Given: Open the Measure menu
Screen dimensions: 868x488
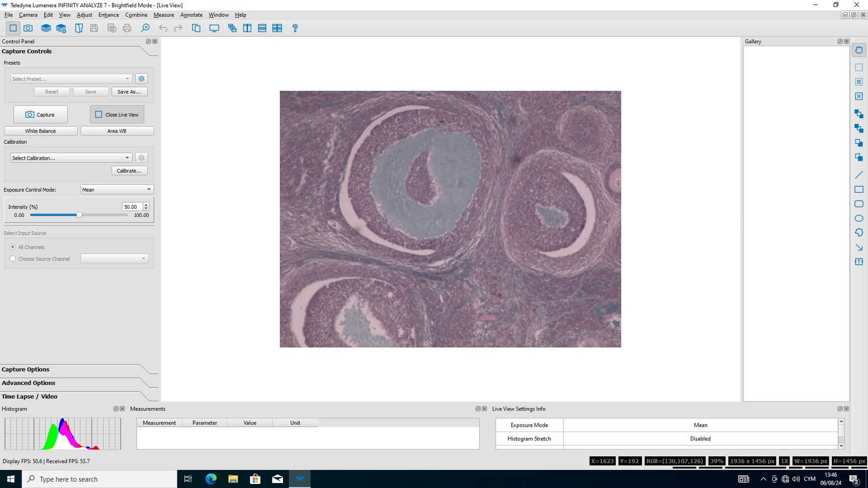Looking at the screenshot, I should point(164,15).
